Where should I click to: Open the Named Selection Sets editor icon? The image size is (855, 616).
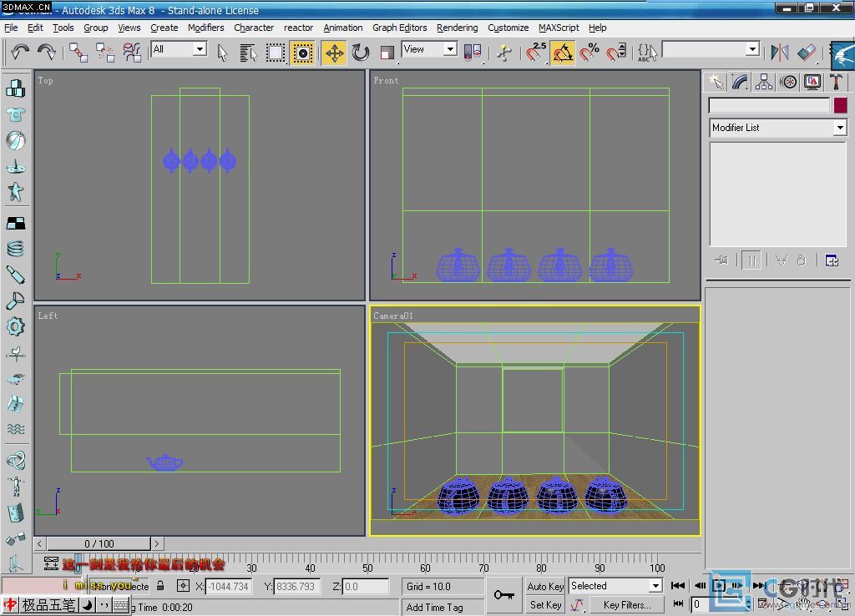point(647,53)
